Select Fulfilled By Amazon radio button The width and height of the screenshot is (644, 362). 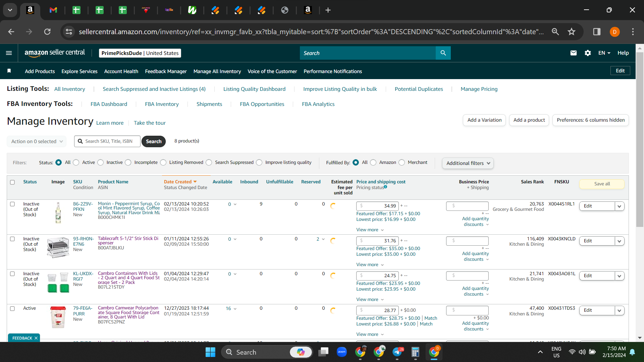[373, 162]
